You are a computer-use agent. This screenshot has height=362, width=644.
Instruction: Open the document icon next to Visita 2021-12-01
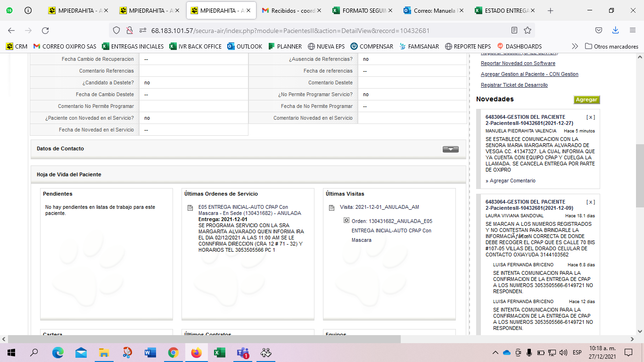(x=331, y=208)
